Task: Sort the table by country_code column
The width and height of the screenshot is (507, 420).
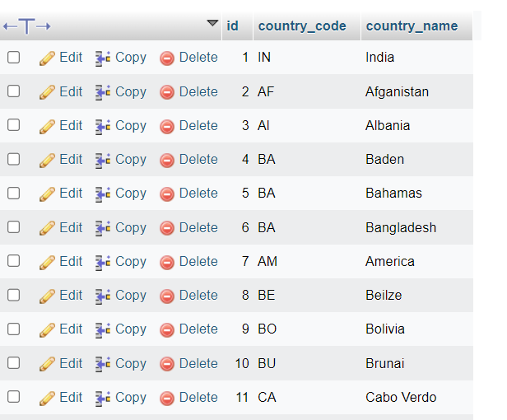Action: coord(302,26)
